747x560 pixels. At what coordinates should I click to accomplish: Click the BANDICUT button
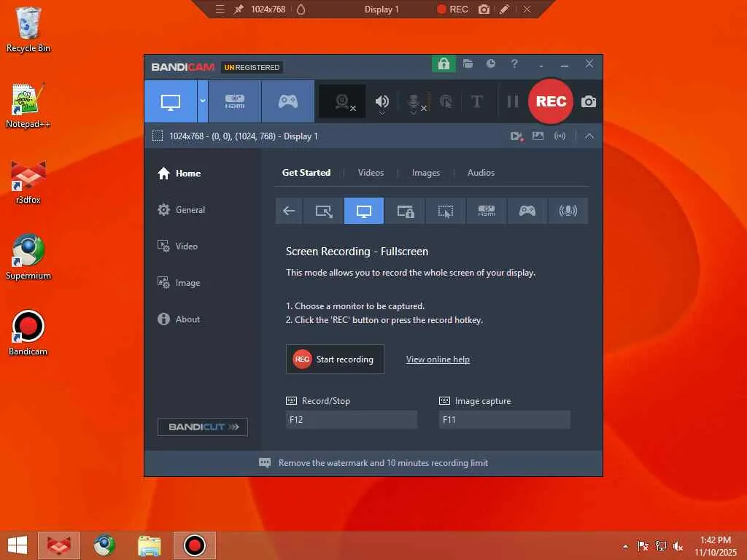click(203, 427)
